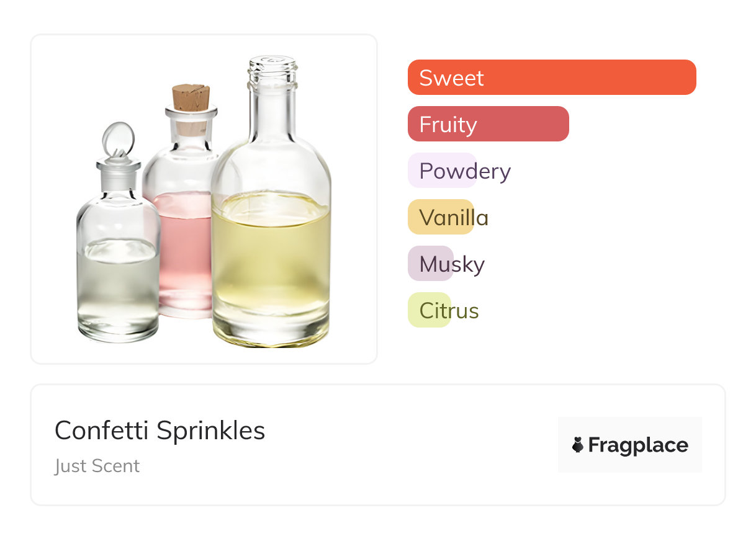Choose the Powdery accord bar
Image resolution: width=756 pixels, height=536 pixels.
(442, 171)
